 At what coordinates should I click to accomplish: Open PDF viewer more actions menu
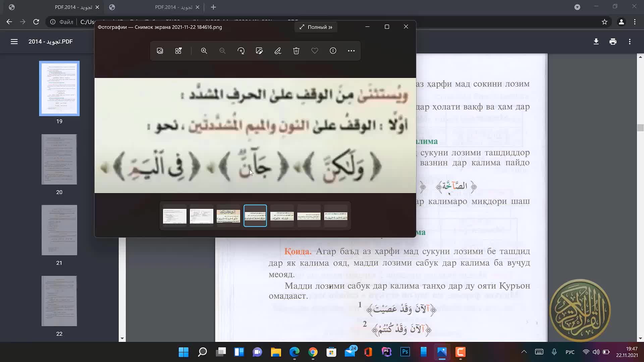click(630, 42)
